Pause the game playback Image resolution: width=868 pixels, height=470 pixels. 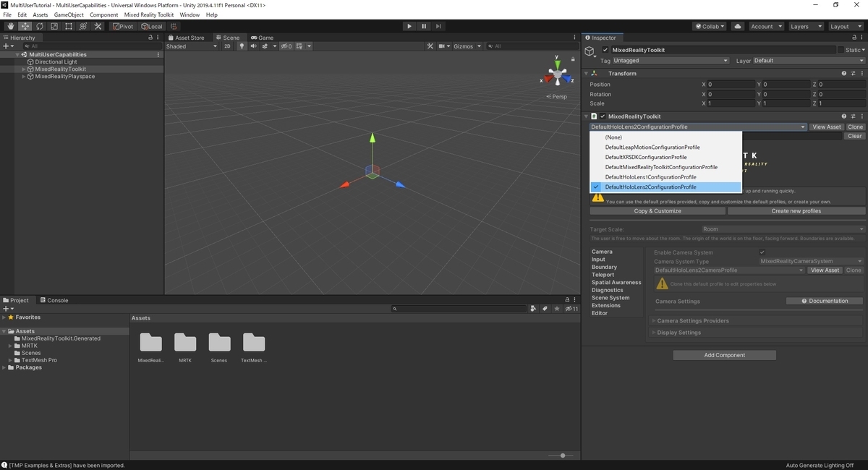tap(424, 26)
